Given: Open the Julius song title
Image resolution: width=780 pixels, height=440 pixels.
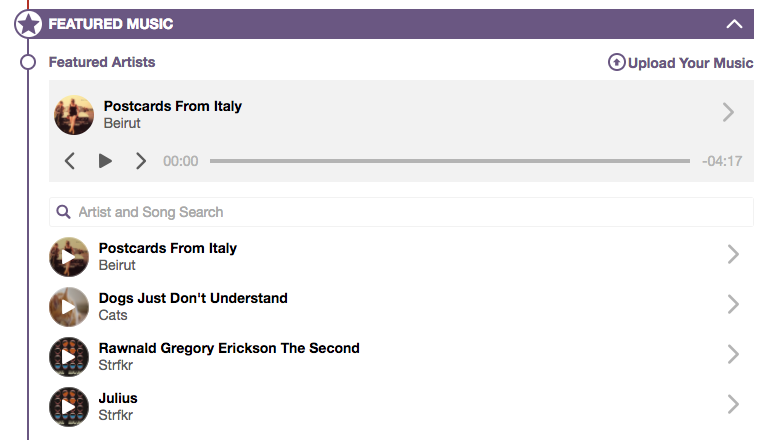Looking at the screenshot, I should point(118,398).
